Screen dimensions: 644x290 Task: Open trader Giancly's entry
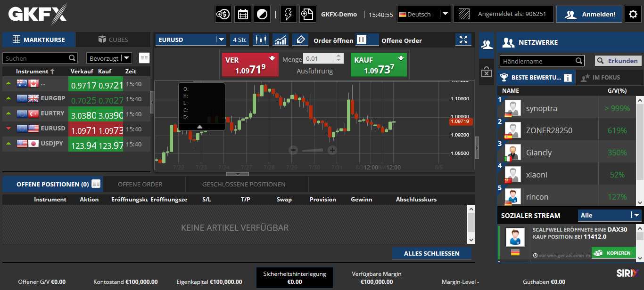click(566, 152)
